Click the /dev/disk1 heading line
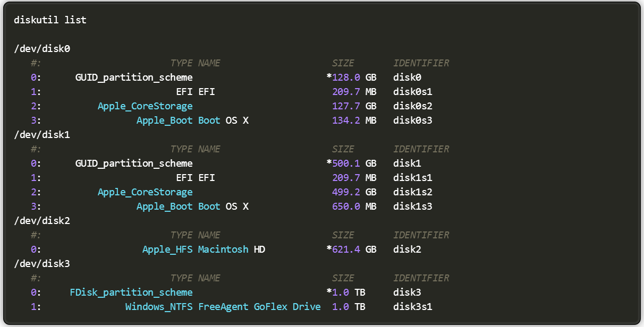This screenshot has height=327, width=644. point(42,135)
